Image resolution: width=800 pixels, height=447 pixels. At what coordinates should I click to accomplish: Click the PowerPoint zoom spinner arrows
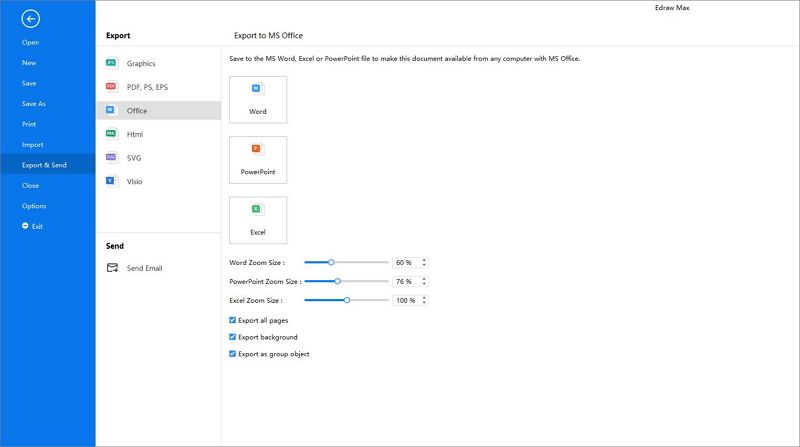(x=424, y=281)
